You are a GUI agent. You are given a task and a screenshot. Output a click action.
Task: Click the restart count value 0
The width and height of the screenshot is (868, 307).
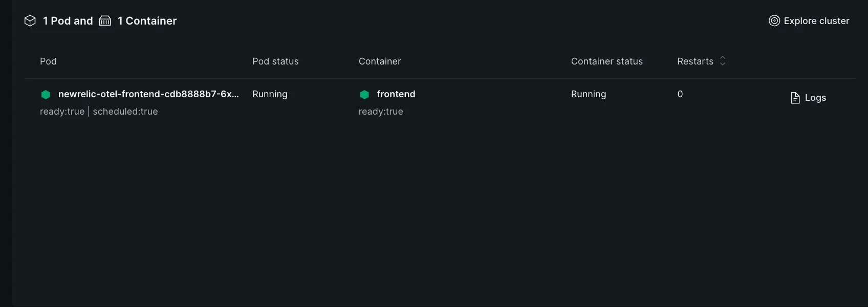(680, 94)
